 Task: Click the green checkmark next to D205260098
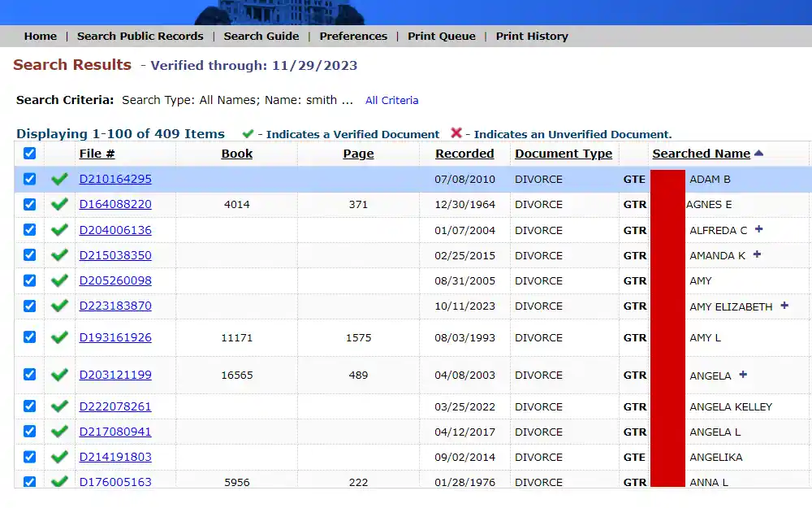tap(58, 281)
